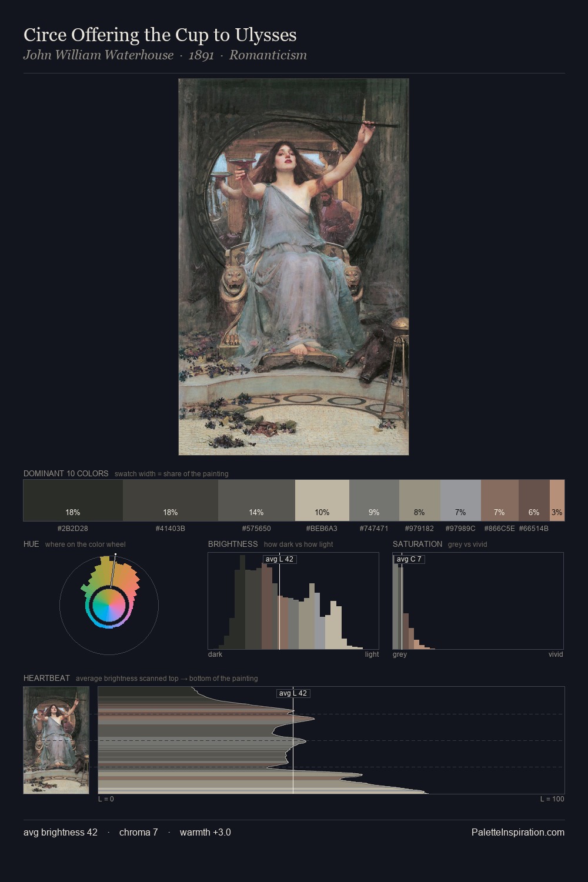Click the 6% dark brown swatch #66514B
Viewport: 588px width, 882px height.
pyautogui.click(x=534, y=500)
